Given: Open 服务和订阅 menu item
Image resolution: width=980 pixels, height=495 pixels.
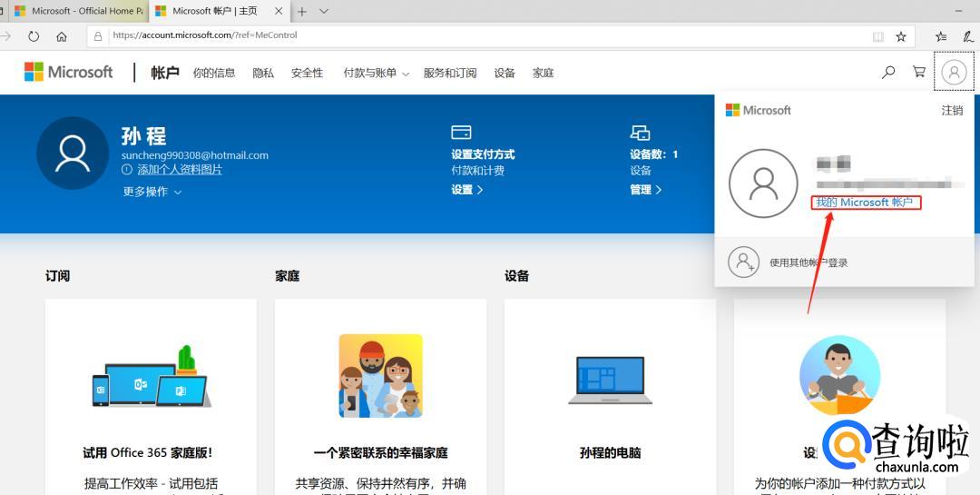Looking at the screenshot, I should (x=450, y=74).
